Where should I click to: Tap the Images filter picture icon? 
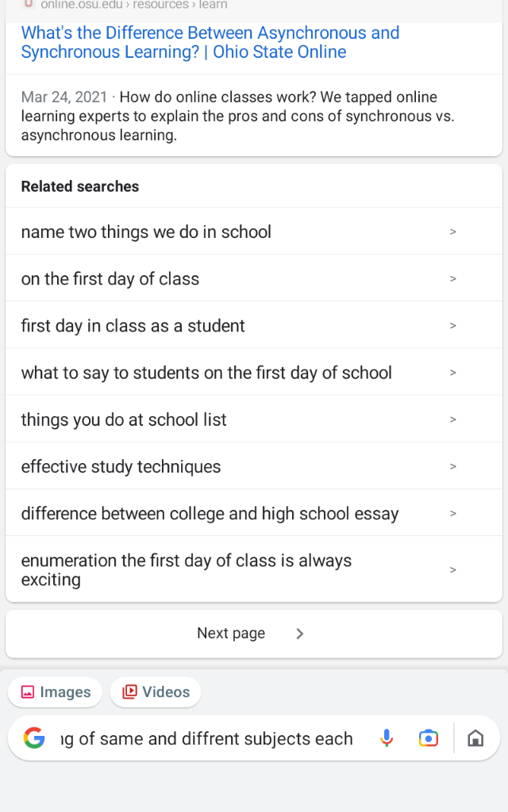tap(28, 692)
